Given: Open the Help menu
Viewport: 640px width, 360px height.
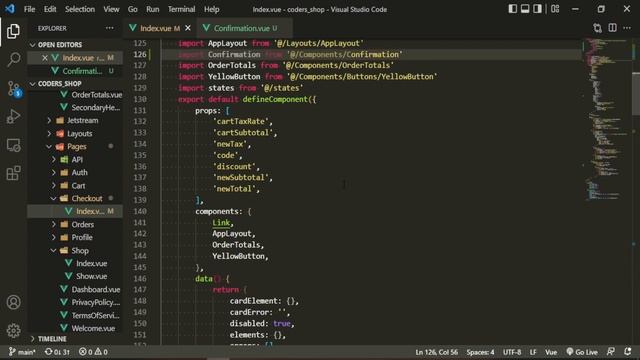Looking at the screenshot, I should click(211, 9).
